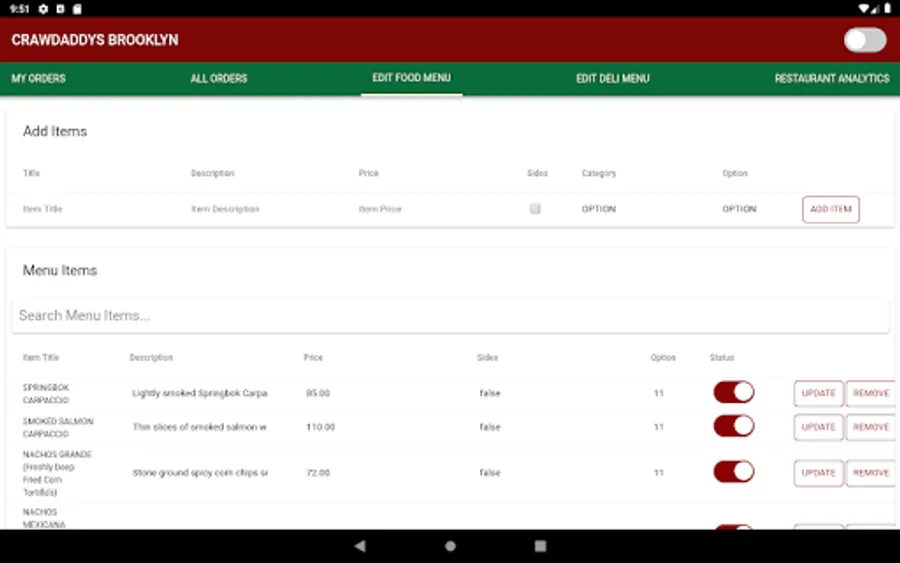Switch to the All Orders tab
The image size is (900, 563).
(x=219, y=79)
